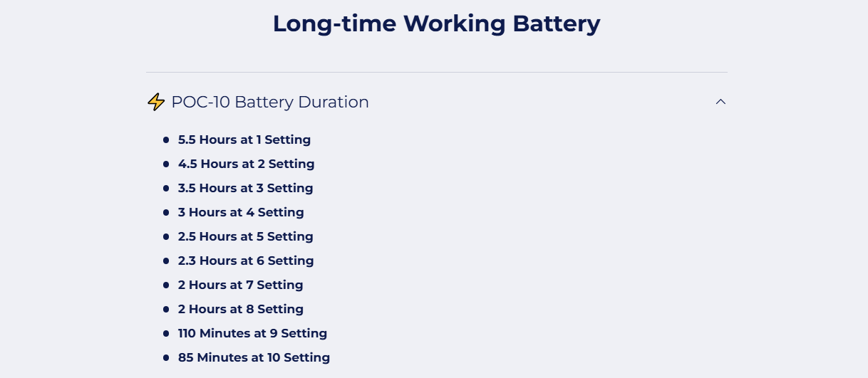
Task: Click the 4.5 Hours at 2 Setting item
Action: tap(246, 164)
